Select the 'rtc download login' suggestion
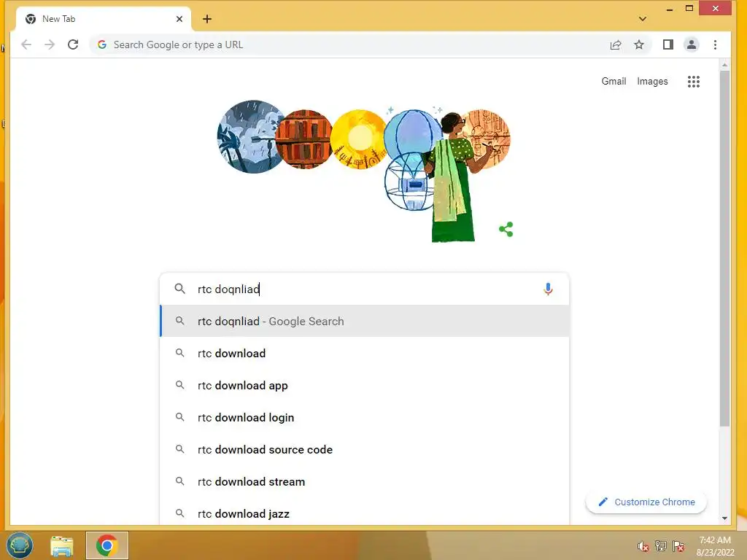747x560 pixels. (365, 418)
